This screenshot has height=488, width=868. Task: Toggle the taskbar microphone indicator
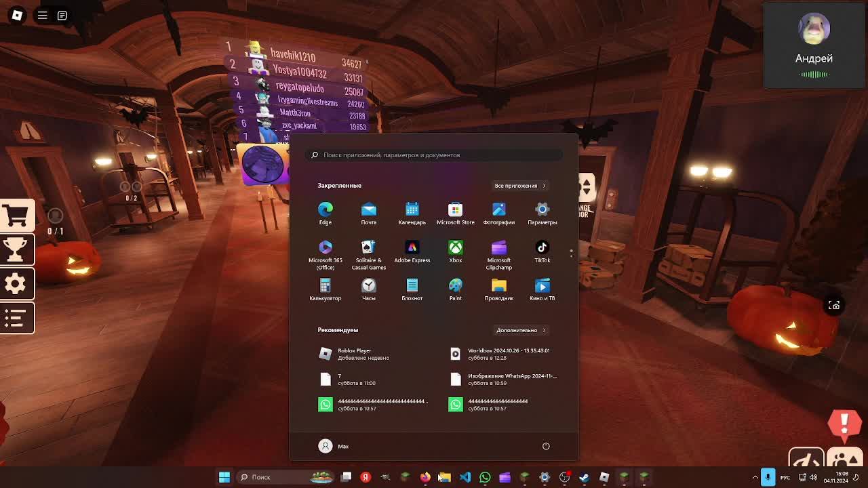768,477
